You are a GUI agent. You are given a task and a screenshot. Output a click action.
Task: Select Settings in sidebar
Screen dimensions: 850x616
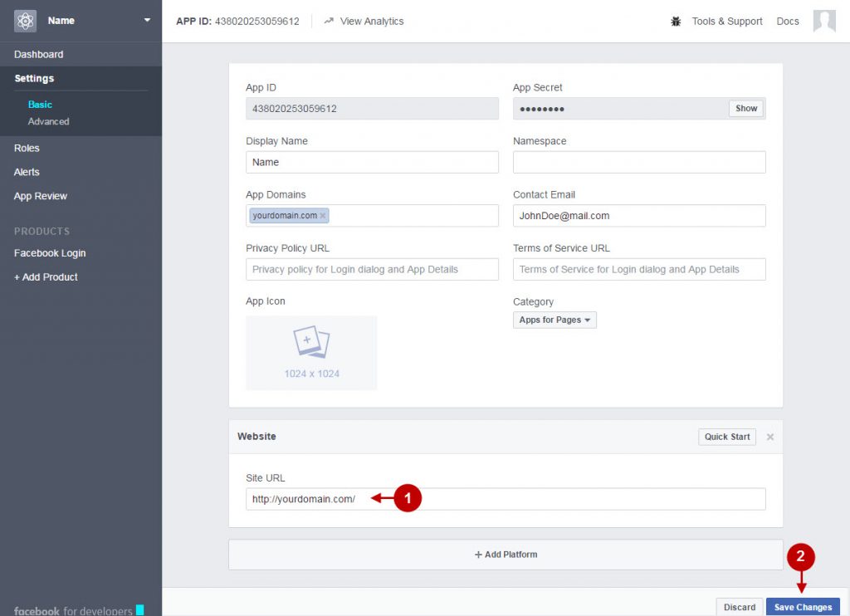coord(34,78)
